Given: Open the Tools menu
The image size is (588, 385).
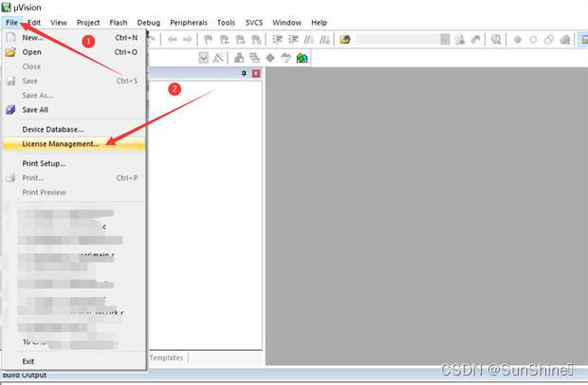Looking at the screenshot, I should coord(226,23).
